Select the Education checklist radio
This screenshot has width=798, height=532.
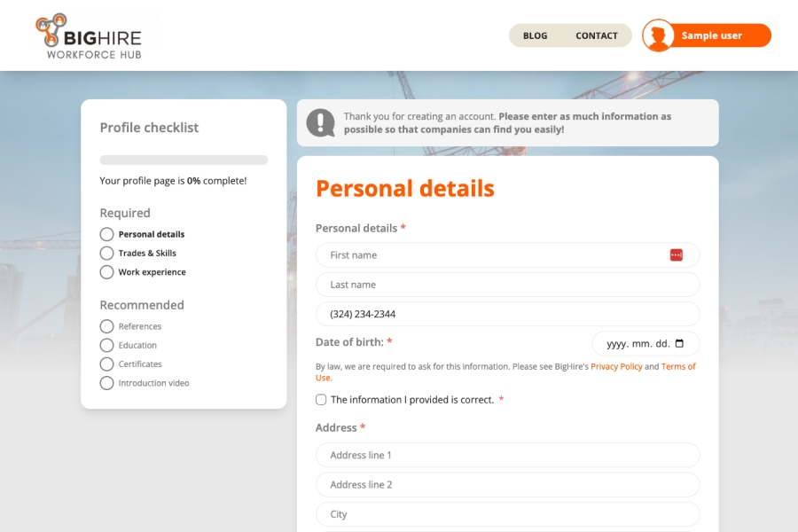click(x=106, y=345)
